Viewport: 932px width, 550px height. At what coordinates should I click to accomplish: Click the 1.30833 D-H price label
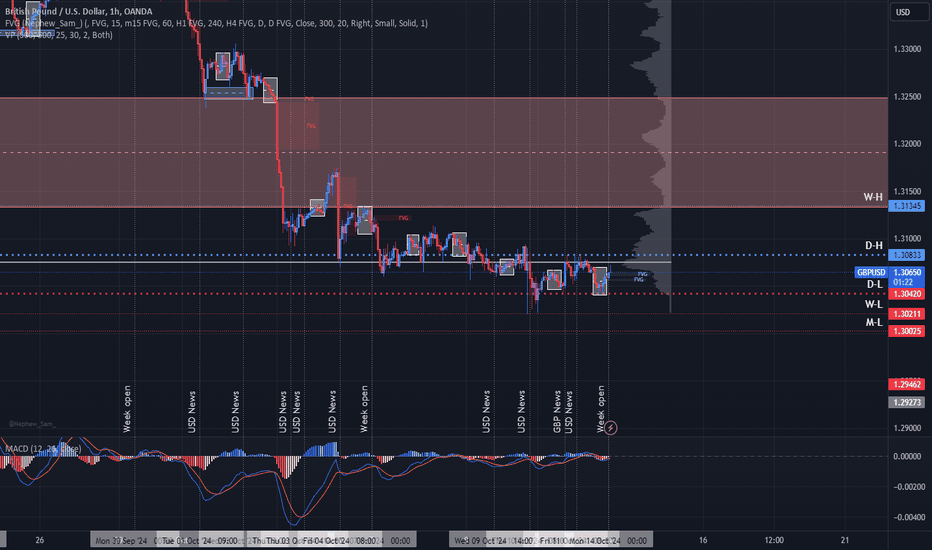point(906,255)
